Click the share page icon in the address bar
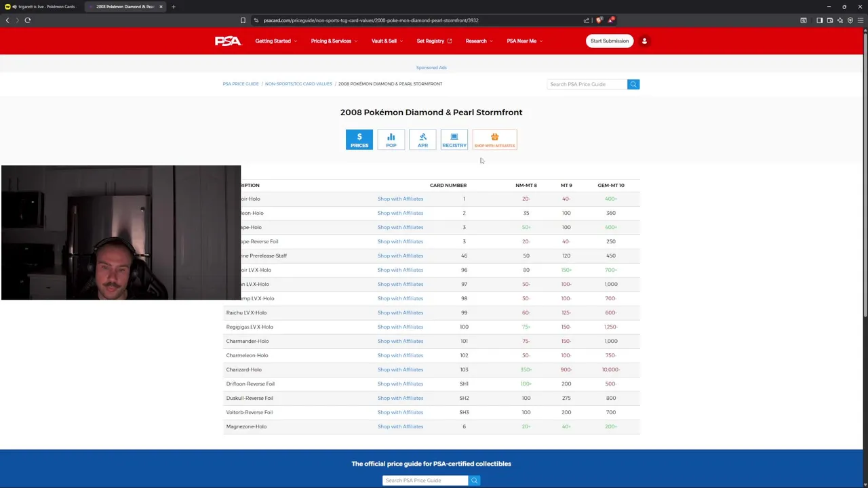The width and height of the screenshot is (868, 488). 587,20
